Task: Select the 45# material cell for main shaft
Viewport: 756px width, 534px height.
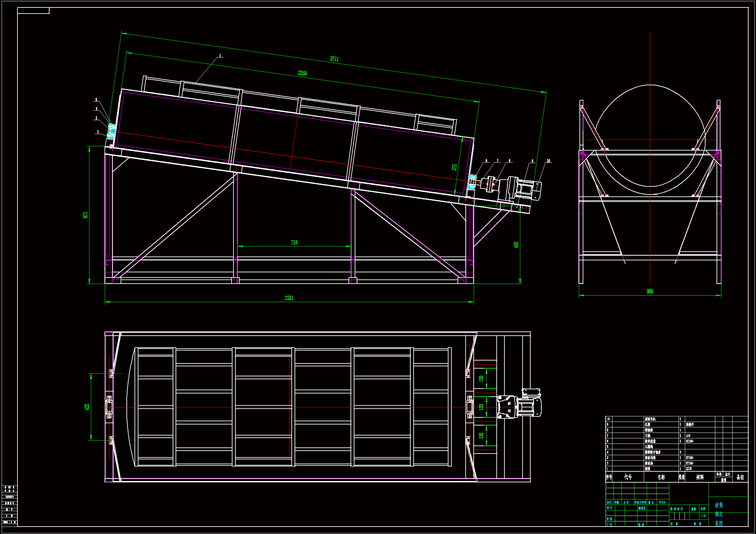Action: [x=688, y=435]
